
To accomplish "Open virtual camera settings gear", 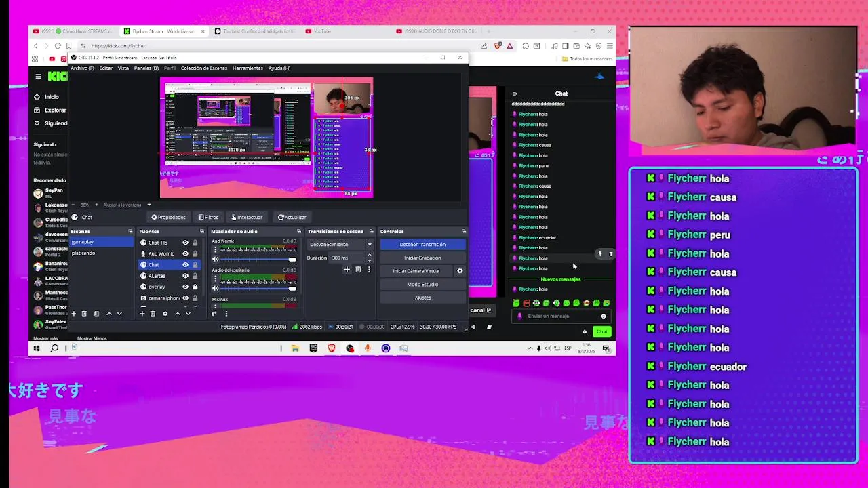I will click(x=460, y=271).
